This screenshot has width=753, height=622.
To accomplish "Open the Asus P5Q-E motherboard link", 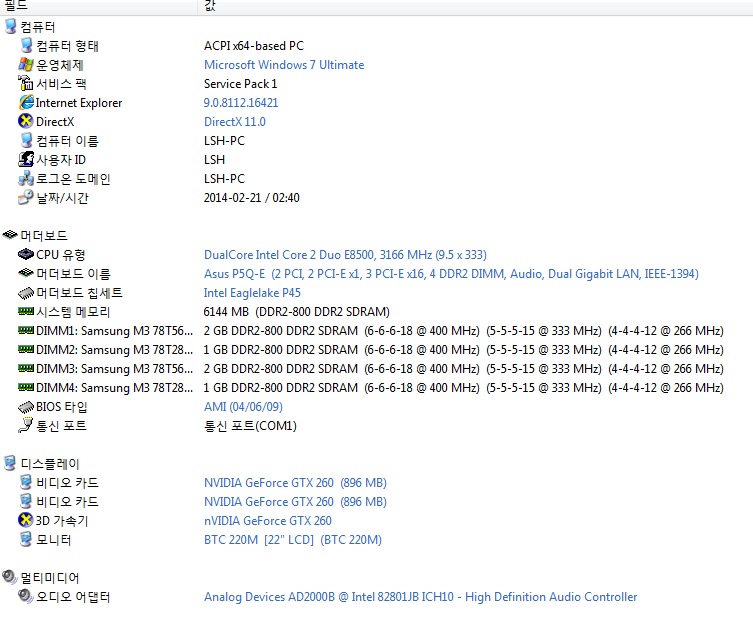I will pyautogui.click(x=451, y=274).
